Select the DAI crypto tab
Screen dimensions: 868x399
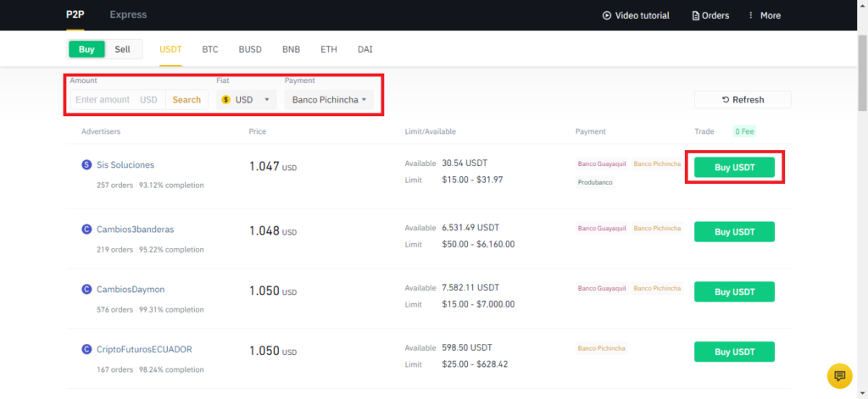[365, 49]
